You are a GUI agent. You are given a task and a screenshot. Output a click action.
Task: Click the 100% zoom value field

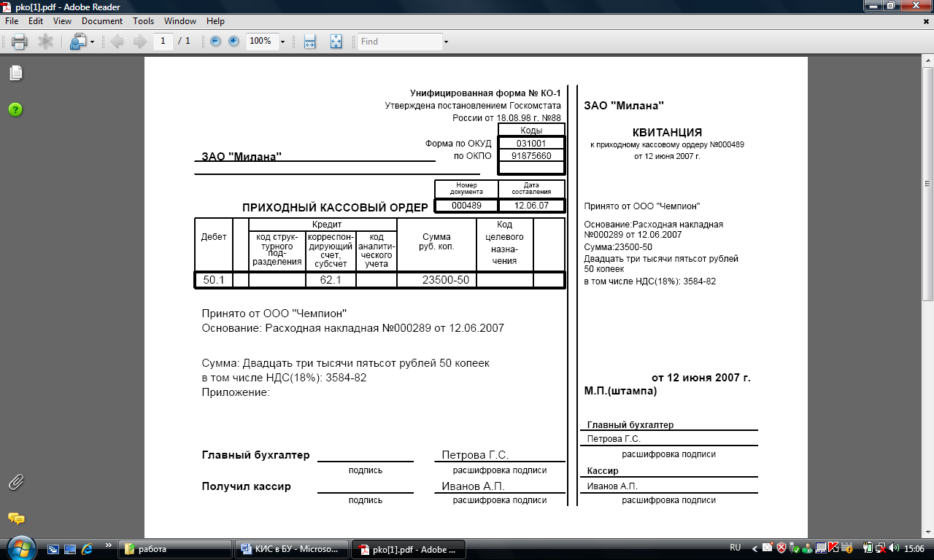click(x=261, y=42)
